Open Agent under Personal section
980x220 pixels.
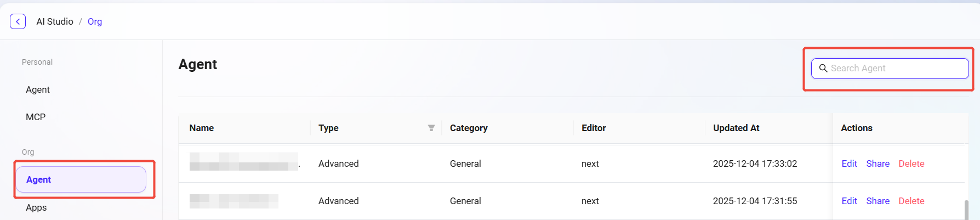(38, 89)
